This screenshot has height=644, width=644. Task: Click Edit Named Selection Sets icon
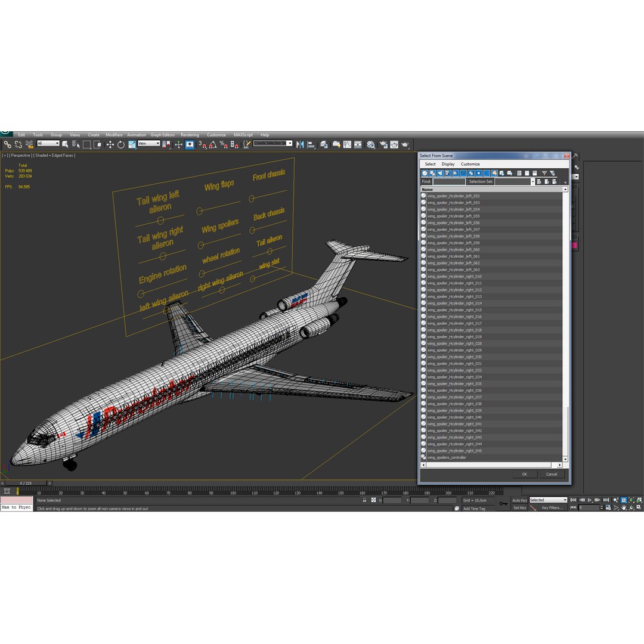click(x=246, y=144)
